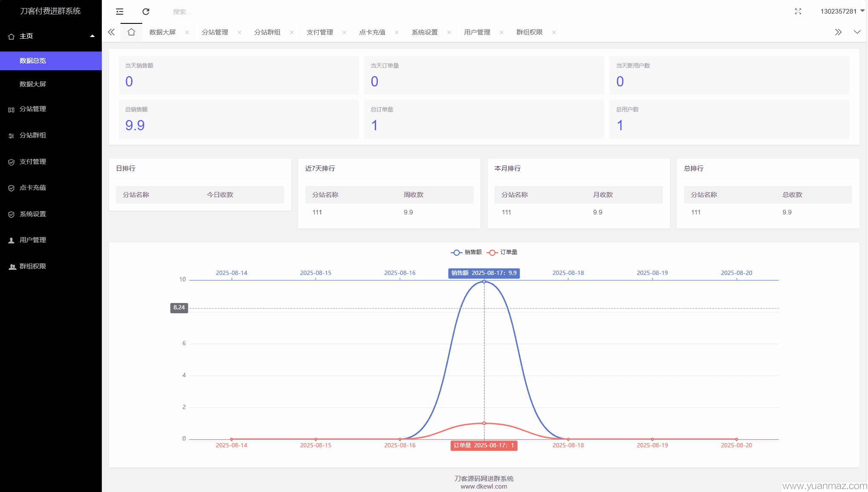Click the 今日收款 column header

click(x=220, y=195)
